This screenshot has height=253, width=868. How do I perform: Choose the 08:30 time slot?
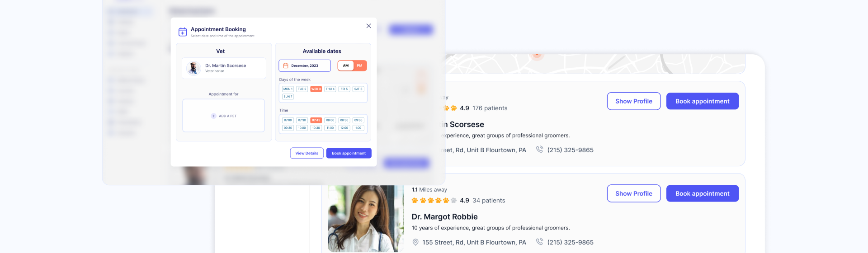click(x=344, y=121)
